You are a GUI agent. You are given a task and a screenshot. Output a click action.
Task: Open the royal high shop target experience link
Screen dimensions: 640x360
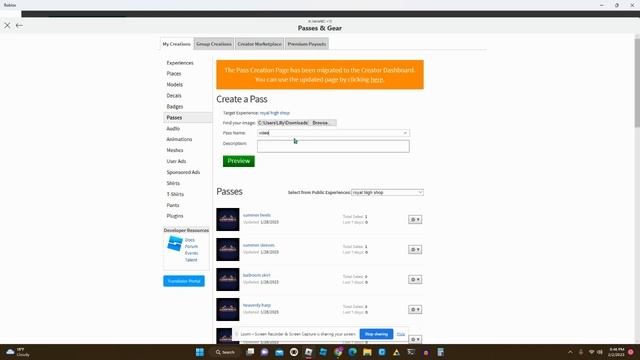coord(275,113)
